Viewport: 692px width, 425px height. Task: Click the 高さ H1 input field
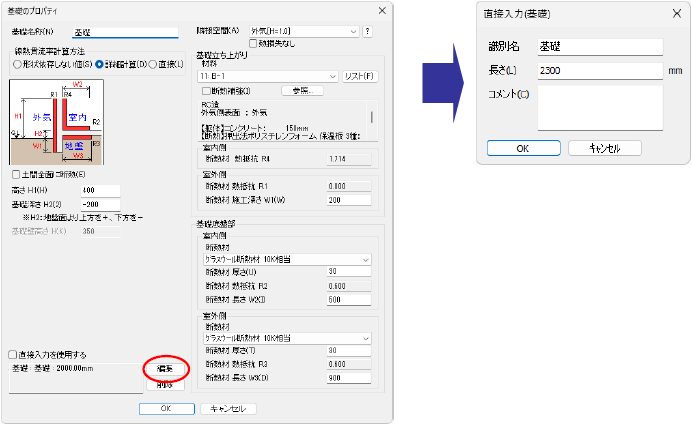tap(101, 191)
